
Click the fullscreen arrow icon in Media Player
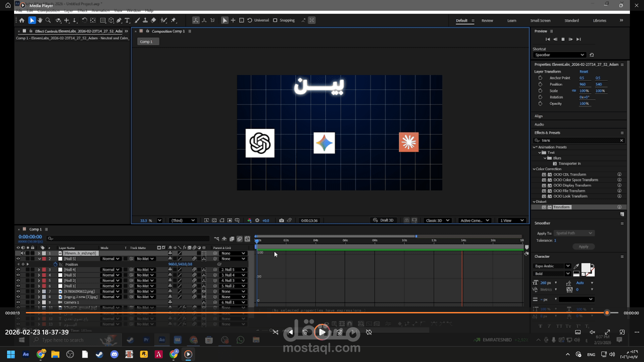pos(607,332)
